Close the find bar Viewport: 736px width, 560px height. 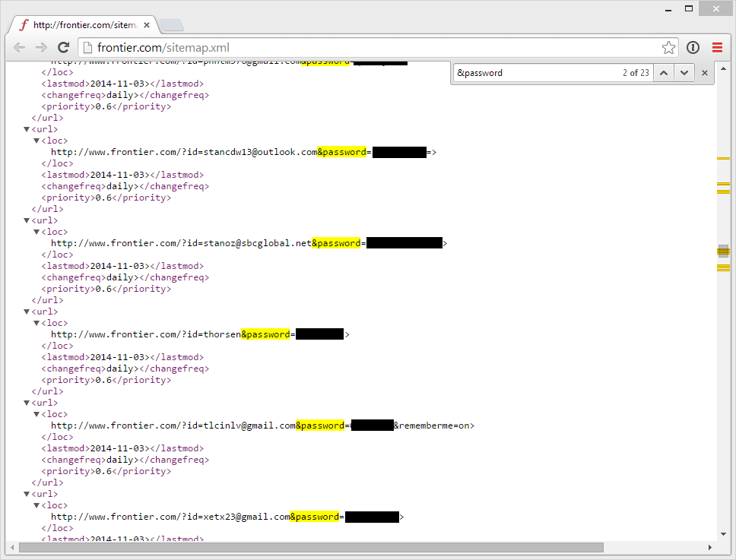tap(705, 73)
